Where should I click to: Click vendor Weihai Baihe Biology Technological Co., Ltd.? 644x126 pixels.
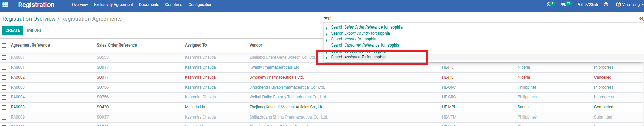tap(288, 97)
